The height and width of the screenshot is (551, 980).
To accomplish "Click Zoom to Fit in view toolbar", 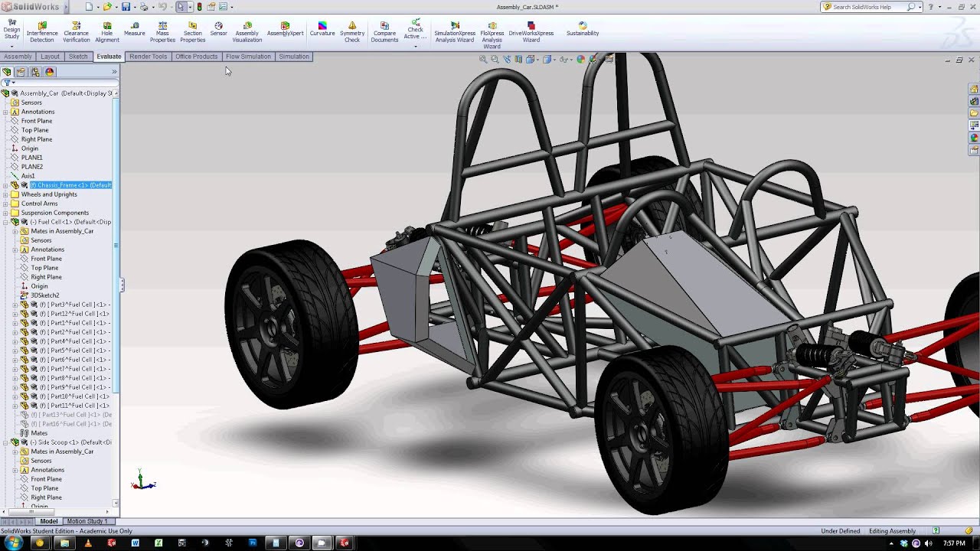I will pyautogui.click(x=483, y=59).
